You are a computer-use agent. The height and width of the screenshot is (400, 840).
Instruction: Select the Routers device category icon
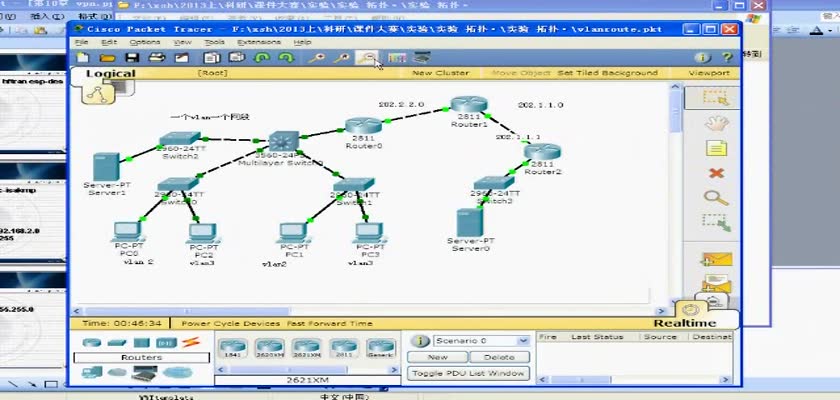tap(92, 342)
